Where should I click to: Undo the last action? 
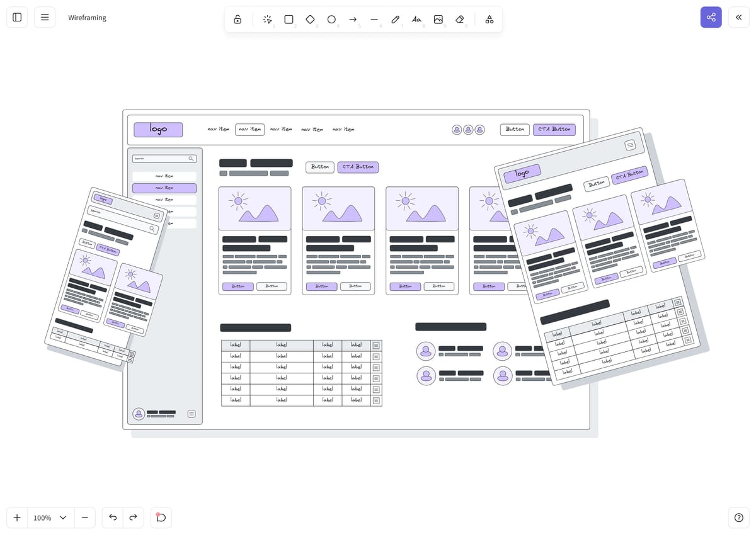point(113,517)
